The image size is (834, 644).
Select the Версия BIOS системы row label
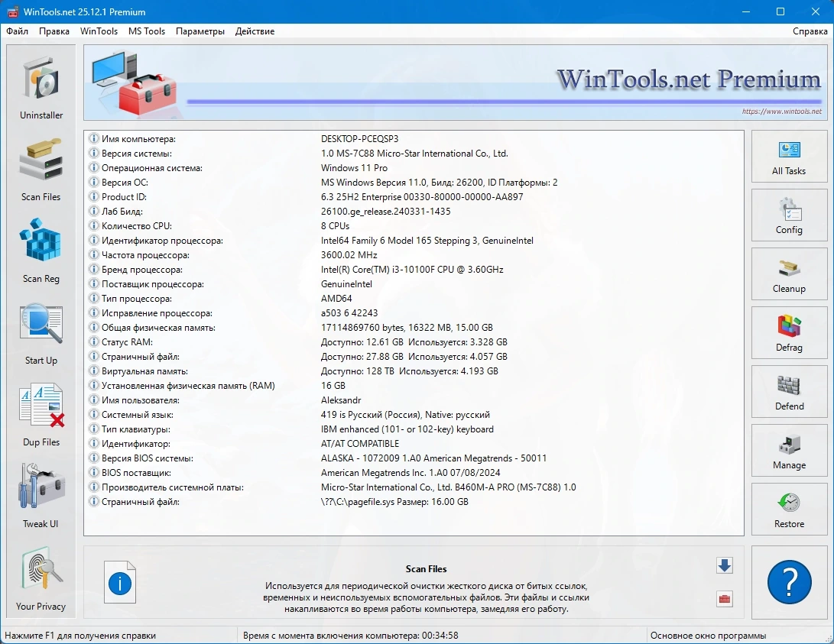[x=148, y=458]
